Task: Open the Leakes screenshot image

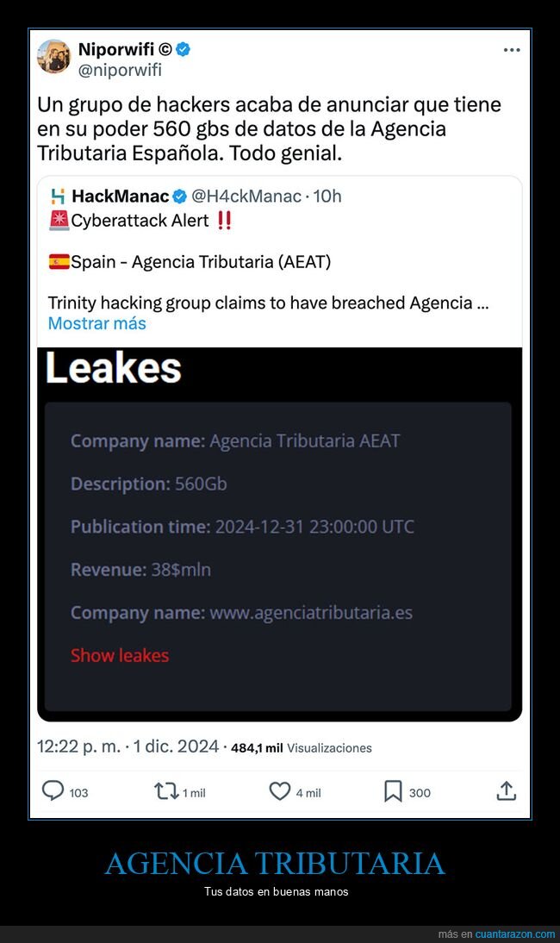Action: 279,534
